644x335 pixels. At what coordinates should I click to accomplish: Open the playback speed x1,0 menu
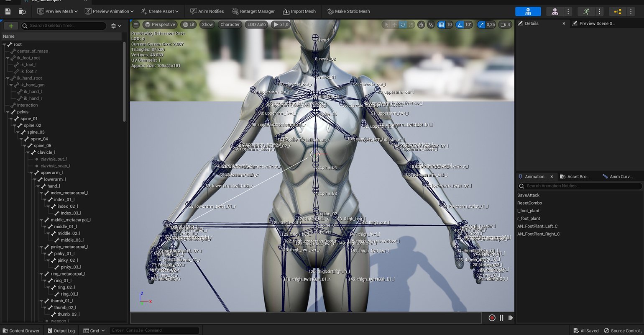(281, 25)
